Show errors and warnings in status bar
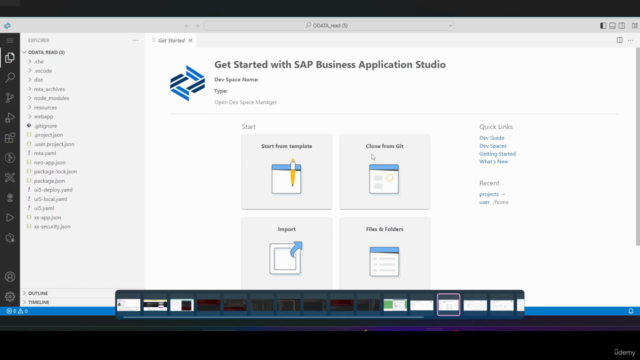Image resolution: width=640 pixels, height=360 pixels. coord(17,311)
